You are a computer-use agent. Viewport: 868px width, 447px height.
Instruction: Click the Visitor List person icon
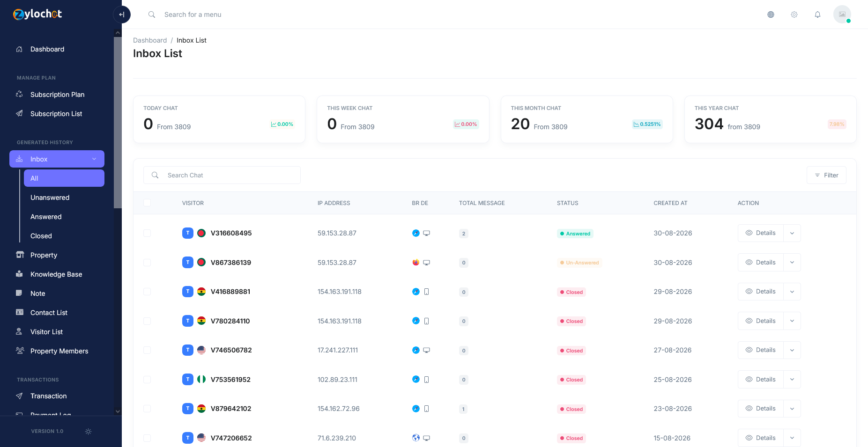point(19,332)
